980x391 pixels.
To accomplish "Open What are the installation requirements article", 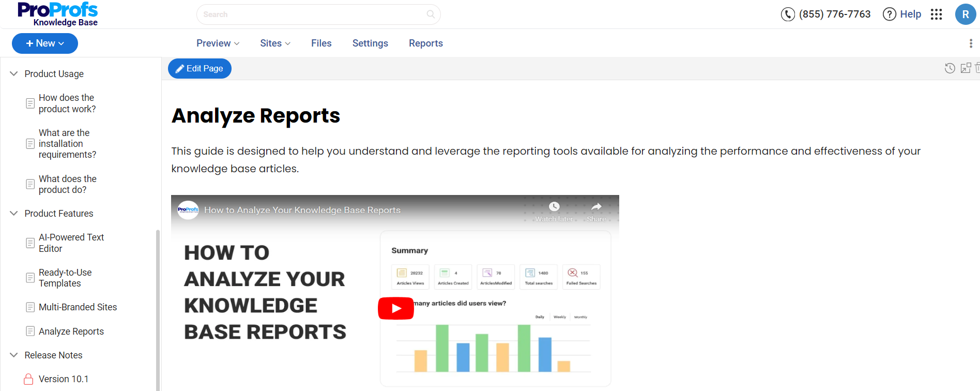I will [x=67, y=144].
